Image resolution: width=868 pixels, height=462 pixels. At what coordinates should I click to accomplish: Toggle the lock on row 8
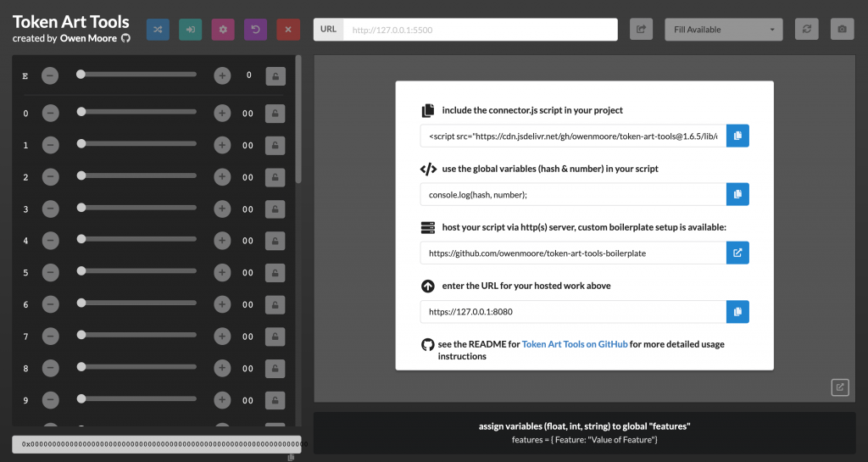[275, 369]
